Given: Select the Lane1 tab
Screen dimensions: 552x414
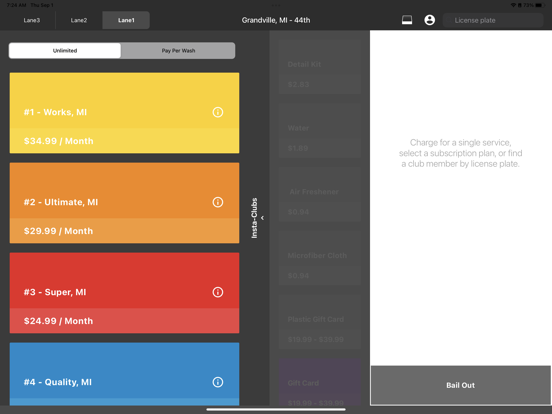Looking at the screenshot, I should coord(126,20).
